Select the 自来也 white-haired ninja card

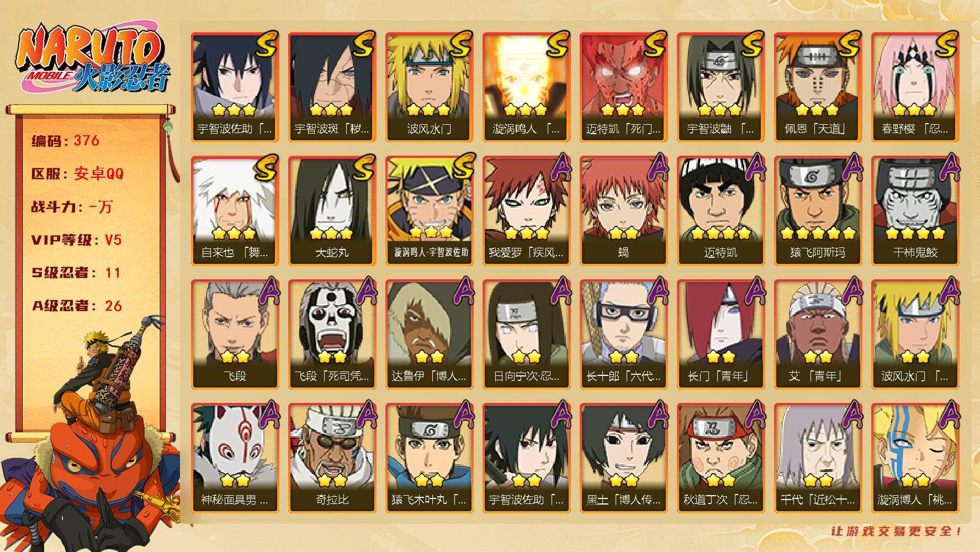pyautogui.click(x=234, y=211)
